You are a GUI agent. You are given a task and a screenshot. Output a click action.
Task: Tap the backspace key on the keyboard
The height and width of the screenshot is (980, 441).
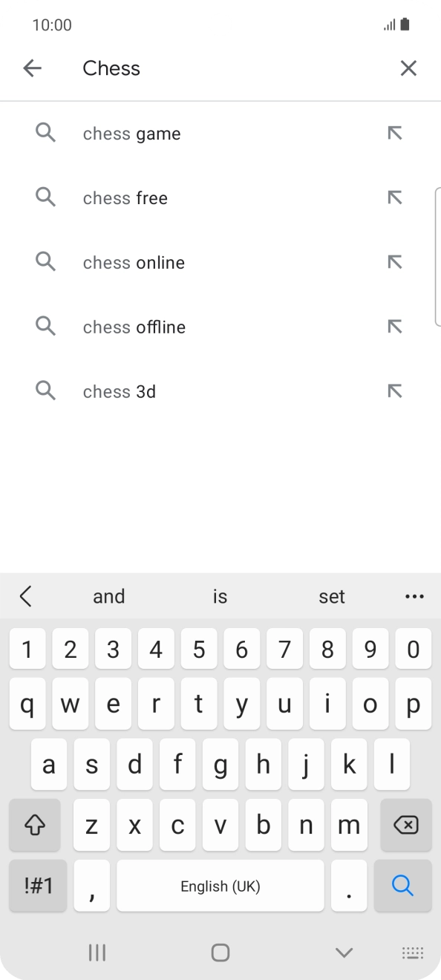(406, 825)
